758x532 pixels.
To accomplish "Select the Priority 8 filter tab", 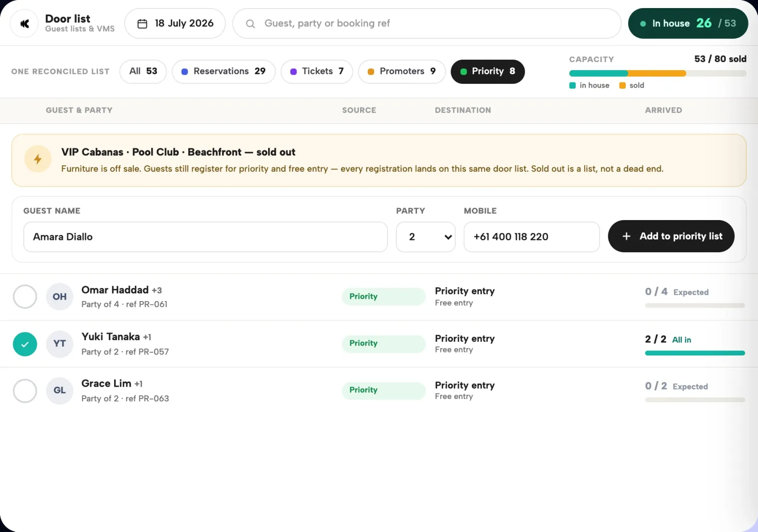I will pos(487,71).
